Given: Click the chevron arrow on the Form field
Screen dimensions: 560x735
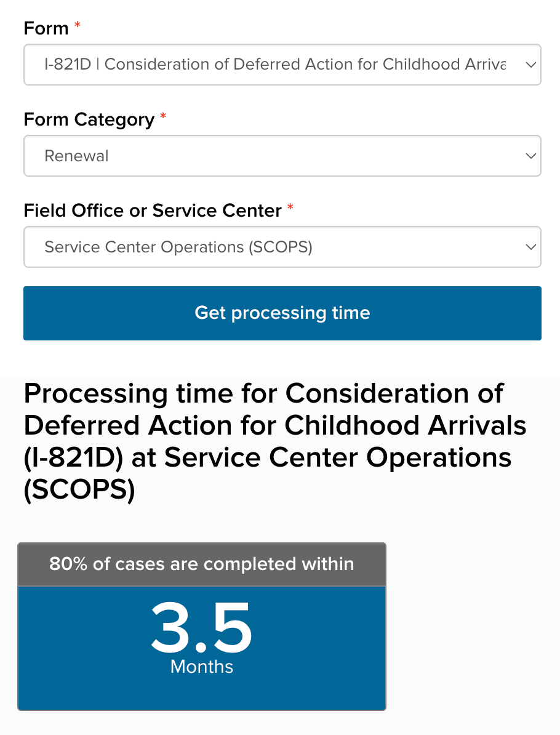Looking at the screenshot, I should click(530, 65).
